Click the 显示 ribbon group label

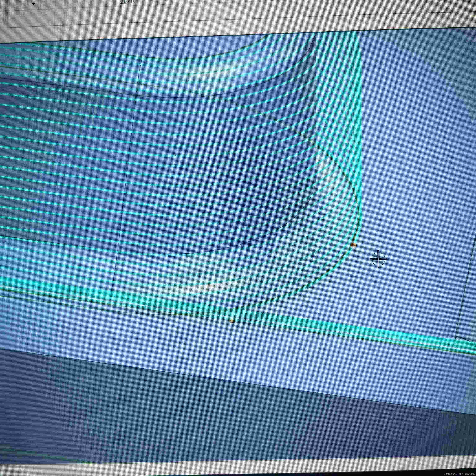pyautogui.click(x=127, y=2)
